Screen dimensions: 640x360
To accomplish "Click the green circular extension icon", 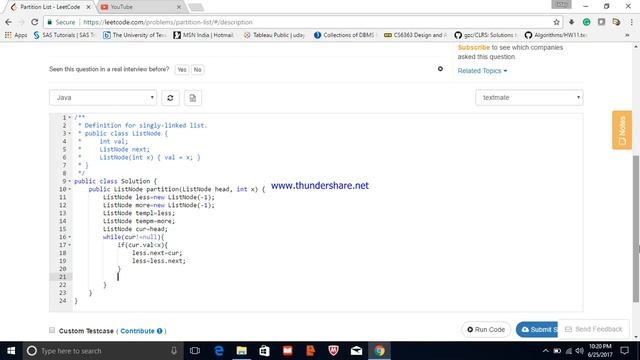I will (587, 22).
